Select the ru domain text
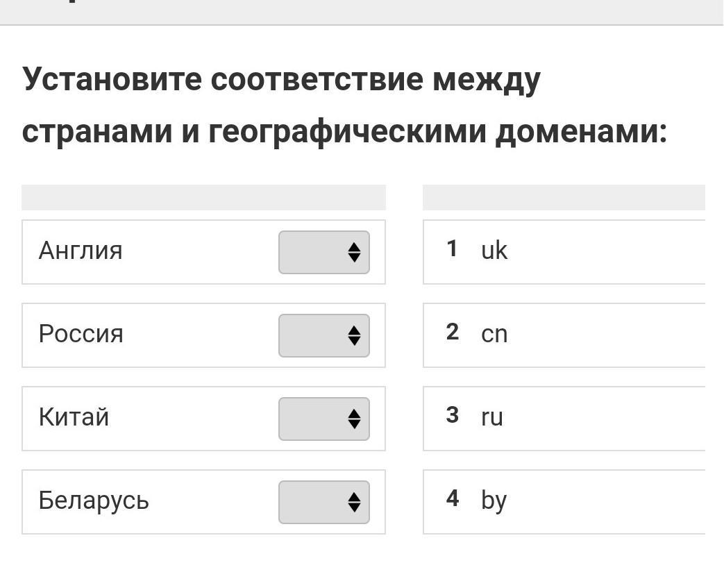 click(491, 417)
